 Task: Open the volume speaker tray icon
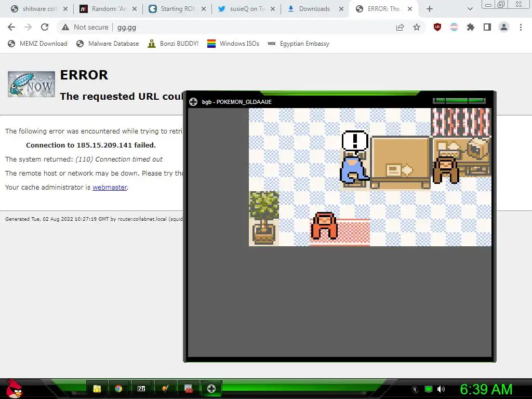click(441, 389)
